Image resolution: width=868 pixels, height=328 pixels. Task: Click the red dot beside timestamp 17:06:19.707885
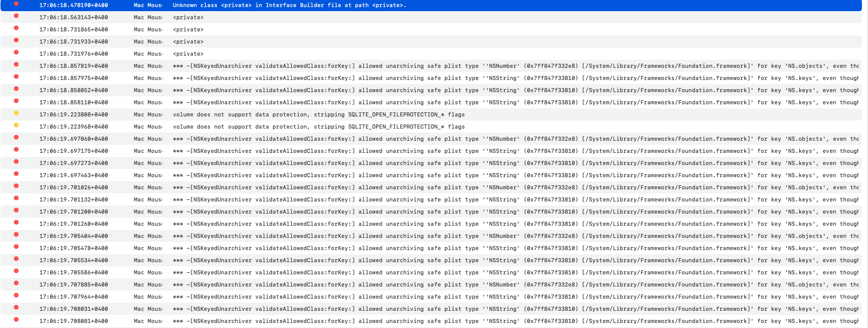pyautogui.click(x=16, y=283)
